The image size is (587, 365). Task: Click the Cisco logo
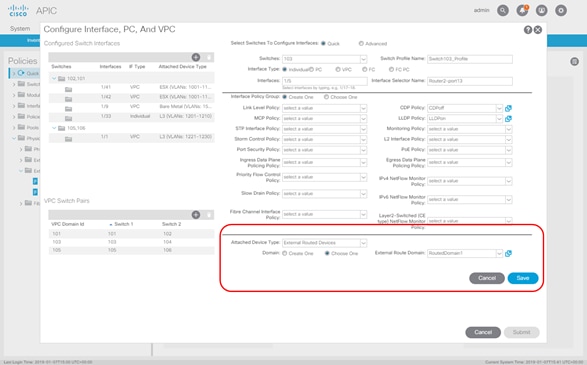coord(18,10)
